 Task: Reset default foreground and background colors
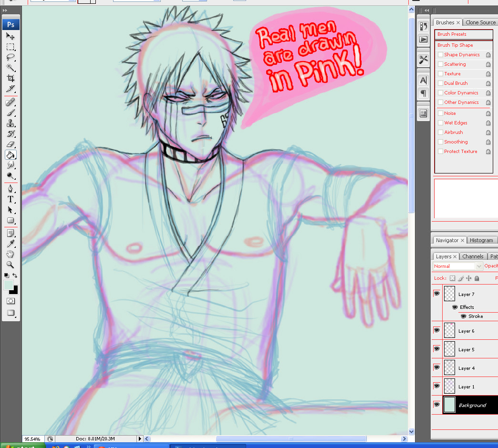click(6, 275)
